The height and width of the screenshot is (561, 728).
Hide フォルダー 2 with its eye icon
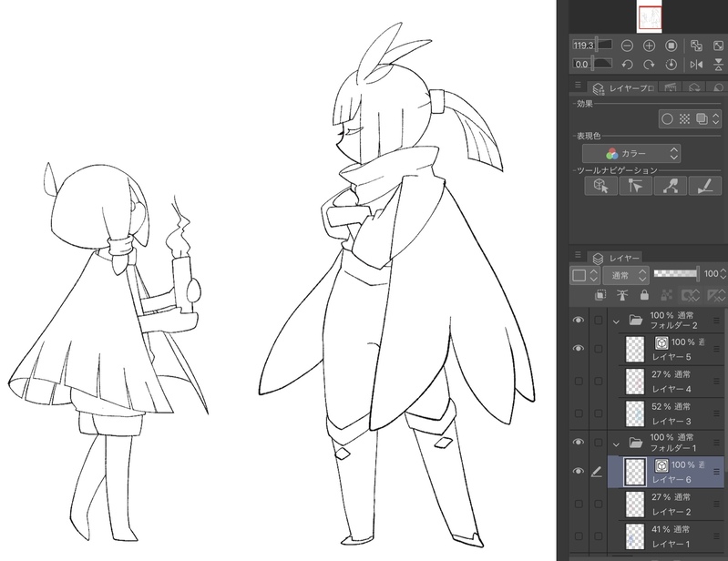[x=579, y=320]
